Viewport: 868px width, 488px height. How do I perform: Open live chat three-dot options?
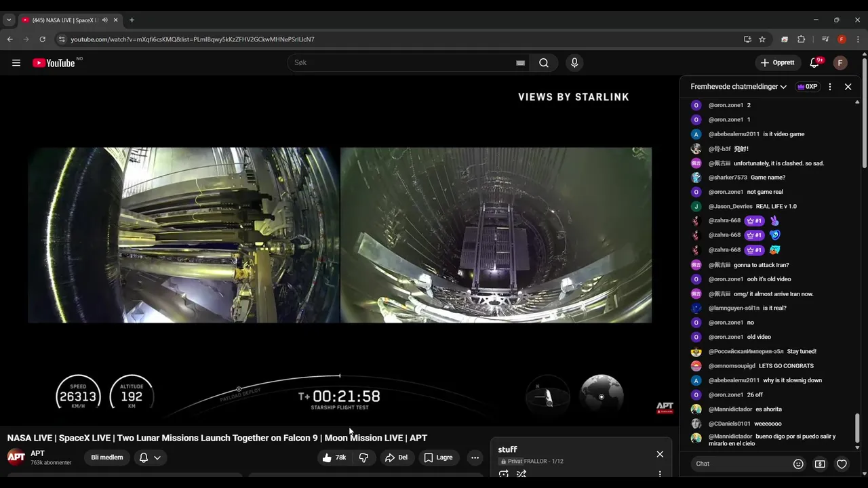pos(830,87)
